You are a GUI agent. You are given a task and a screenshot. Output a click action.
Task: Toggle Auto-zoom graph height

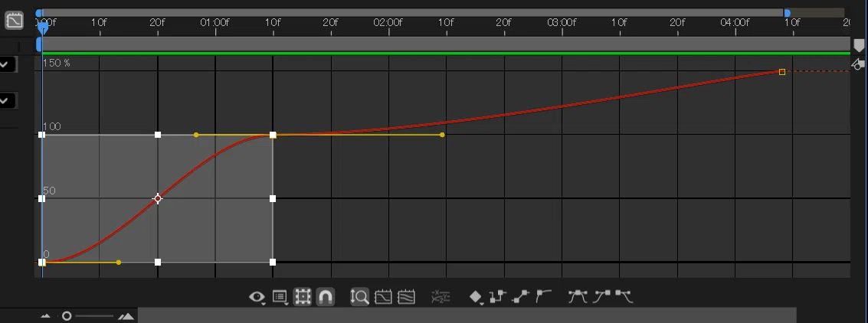point(360,297)
